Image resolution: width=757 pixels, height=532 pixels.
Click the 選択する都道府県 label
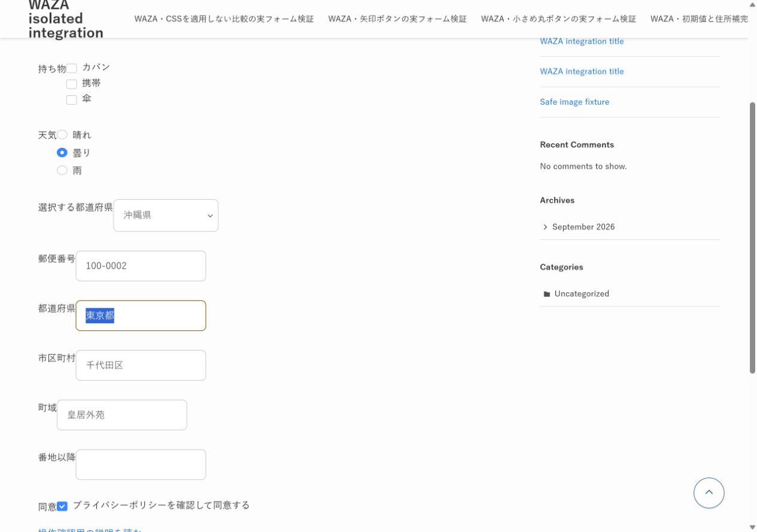click(75, 208)
